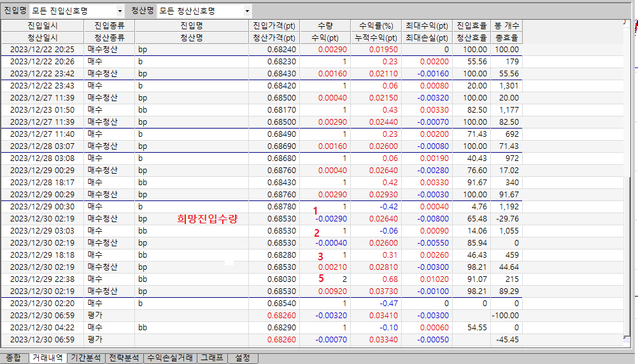Sort by the 수익률(%) column header

376,25
